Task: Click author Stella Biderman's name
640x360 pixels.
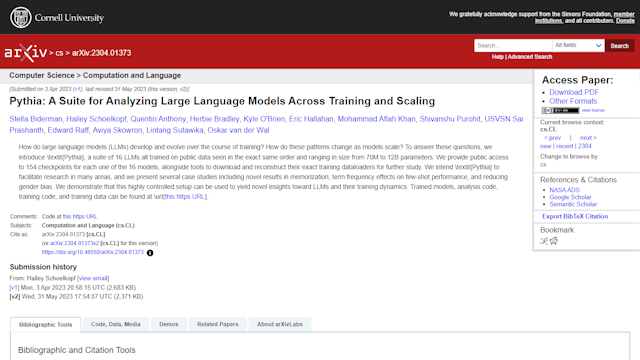Action: [x=36, y=119]
